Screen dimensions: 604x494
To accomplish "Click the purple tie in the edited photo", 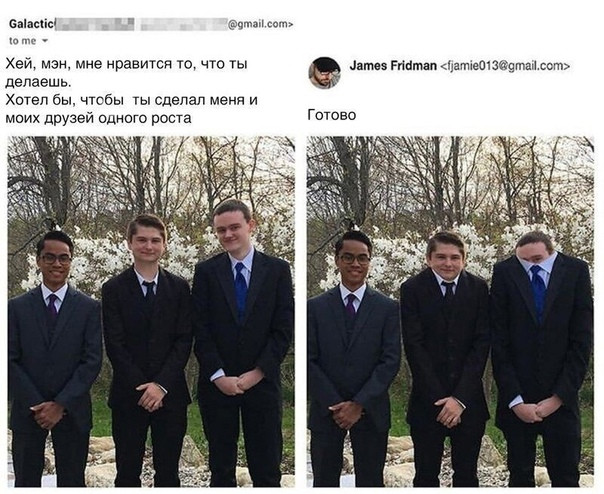I will (x=351, y=305).
